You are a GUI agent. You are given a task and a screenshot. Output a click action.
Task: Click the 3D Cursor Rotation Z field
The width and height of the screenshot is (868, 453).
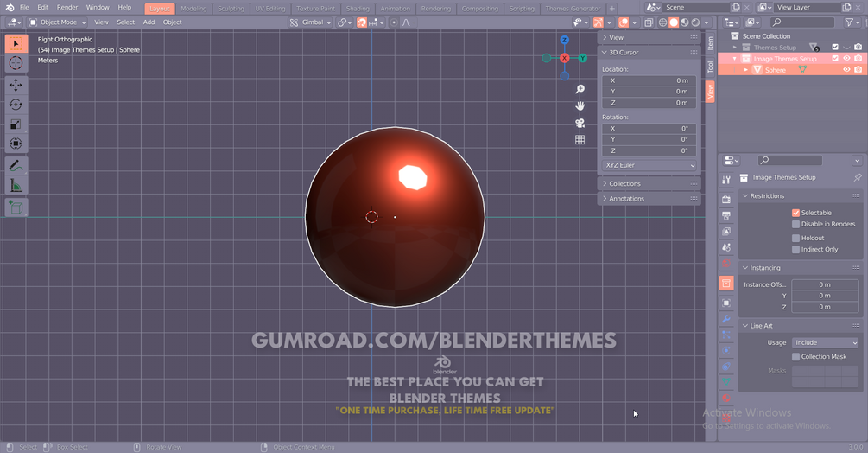(x=649, y=150)
